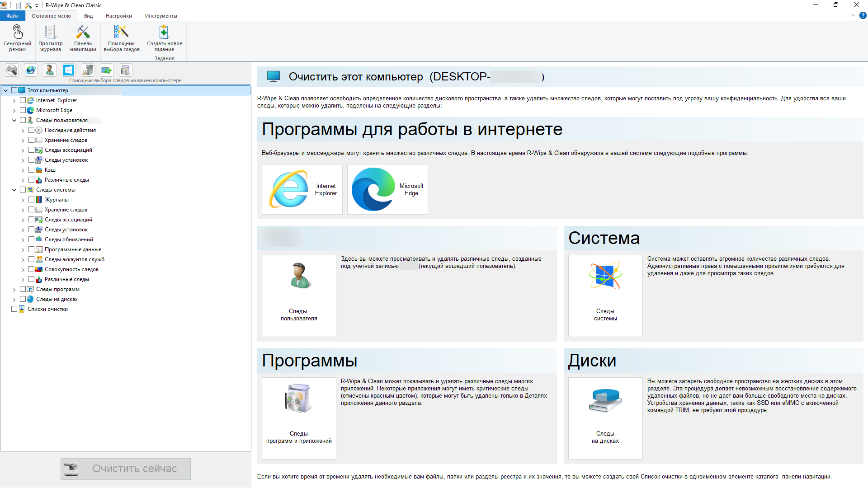The width and height of the screenshot is (868, 488).
Task: Click the globe internet traces toolbar icon
Action: 31,70
